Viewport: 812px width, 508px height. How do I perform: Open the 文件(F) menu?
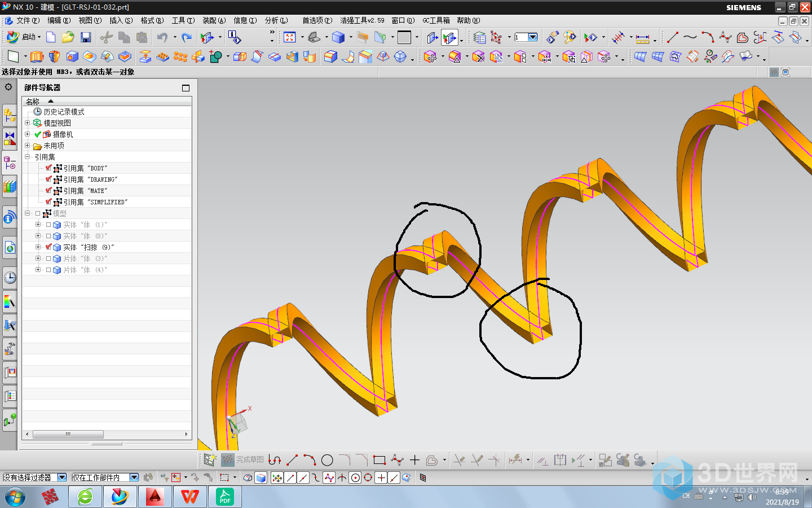(28, 20)
